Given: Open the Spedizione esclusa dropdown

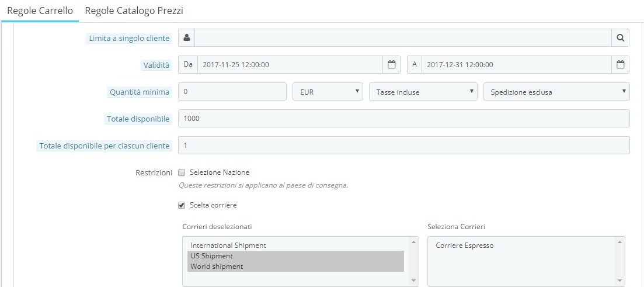Looking at the screenshot, I should click(556, 92).
